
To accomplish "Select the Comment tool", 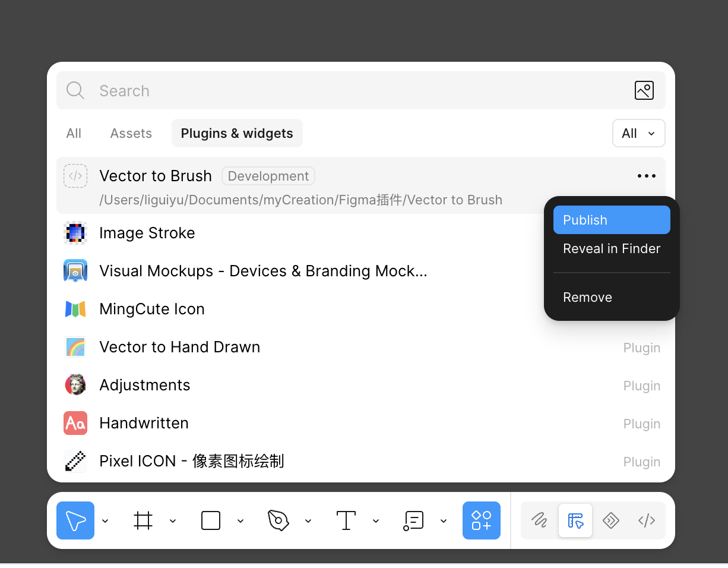I will pyautogui.click(x=413, y=520).
